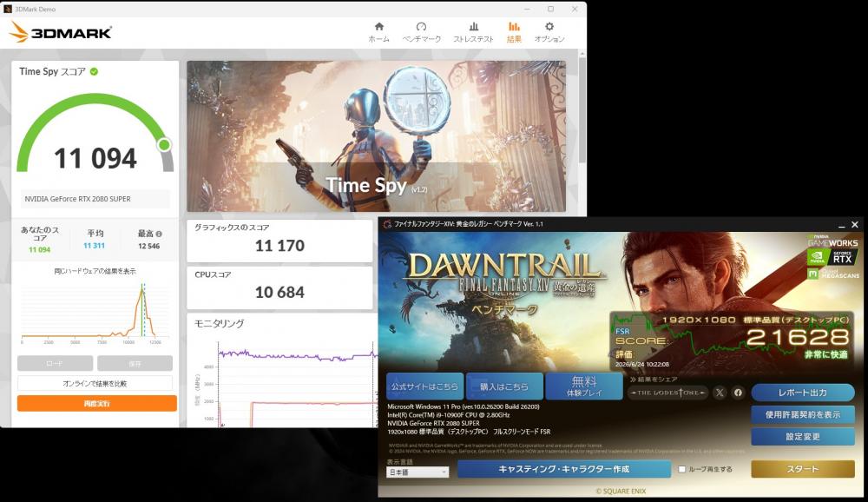Click キャスティング・キャラクター作成 button
Viewport: 868px width, 502px height.
point(564,469)
